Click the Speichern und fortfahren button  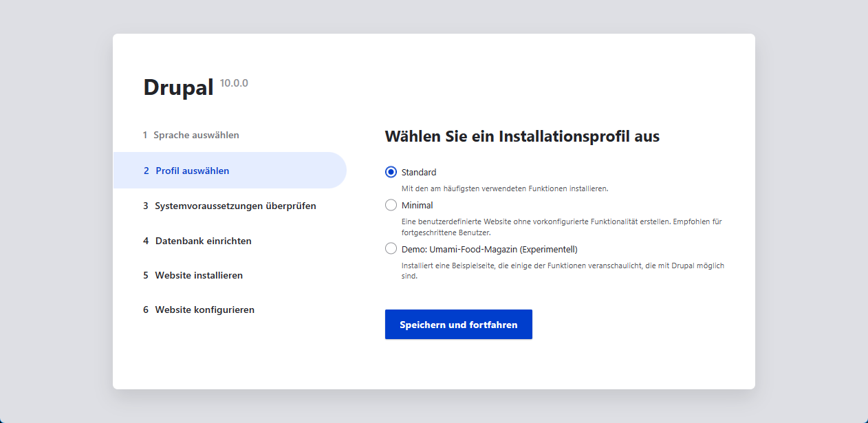458,324
